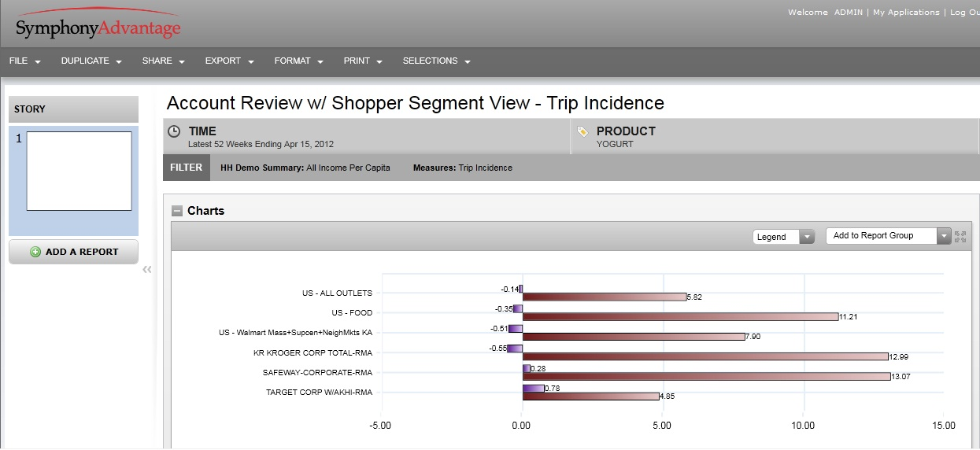Open the DUPLICATE menu

[91, 61]
